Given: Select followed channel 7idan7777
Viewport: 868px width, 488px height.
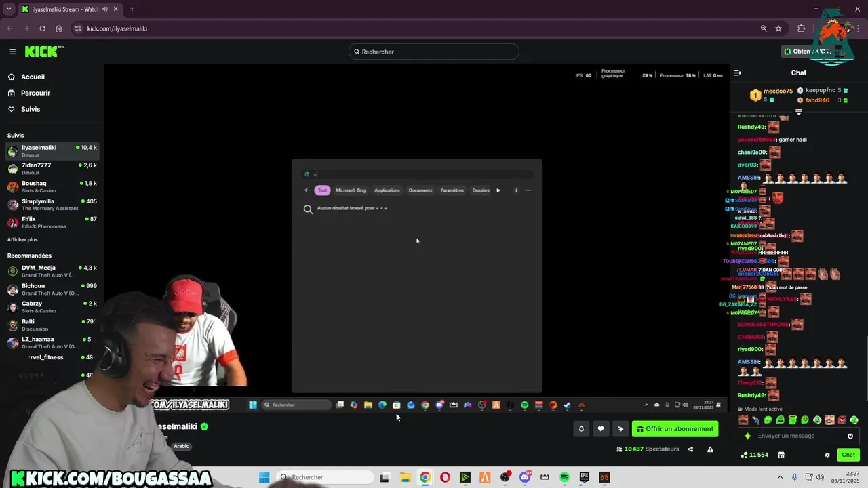Looking at the screenshot, I should pos(52,169).
